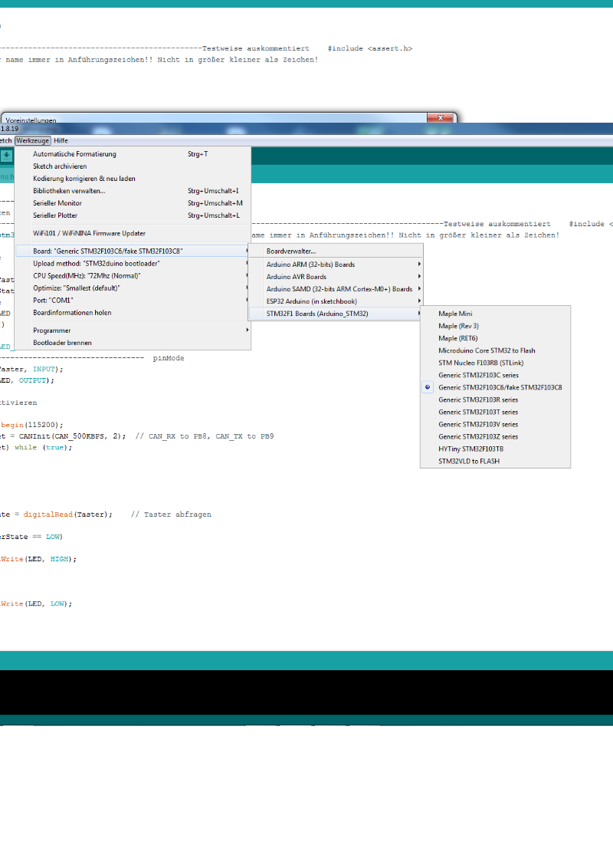Click the CANInit(CAN_500KBPS, 2) code line
The height and width of the screenshot is (868, 613).
click(x=136, y=436)
